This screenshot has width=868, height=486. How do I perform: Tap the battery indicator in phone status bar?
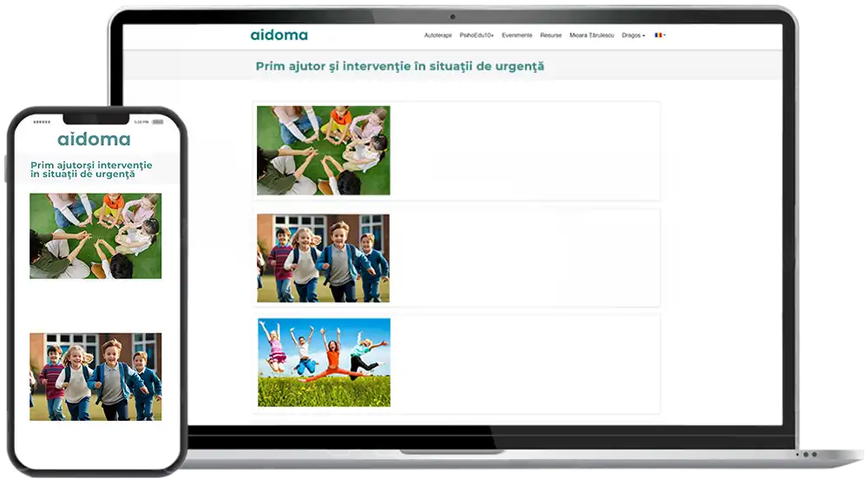[x=158, y=121]
